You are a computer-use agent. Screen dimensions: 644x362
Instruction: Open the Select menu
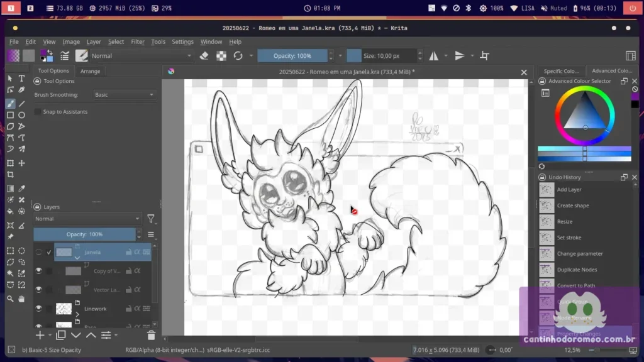click(x=116, y=42)
